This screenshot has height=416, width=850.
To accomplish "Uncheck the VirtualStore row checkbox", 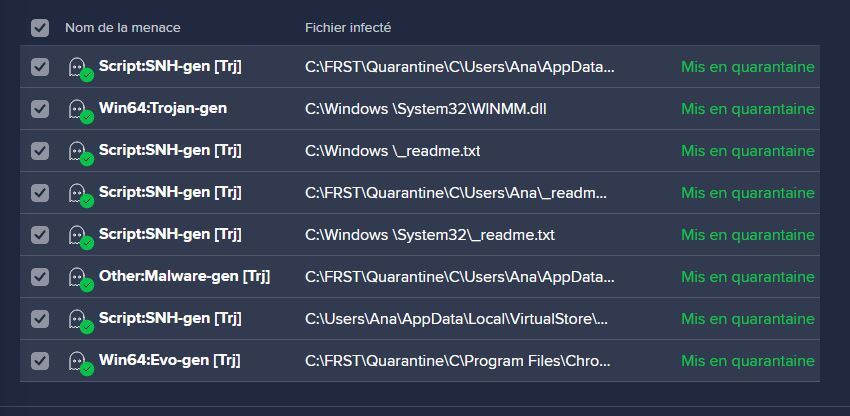I will [x=40, y=319].
